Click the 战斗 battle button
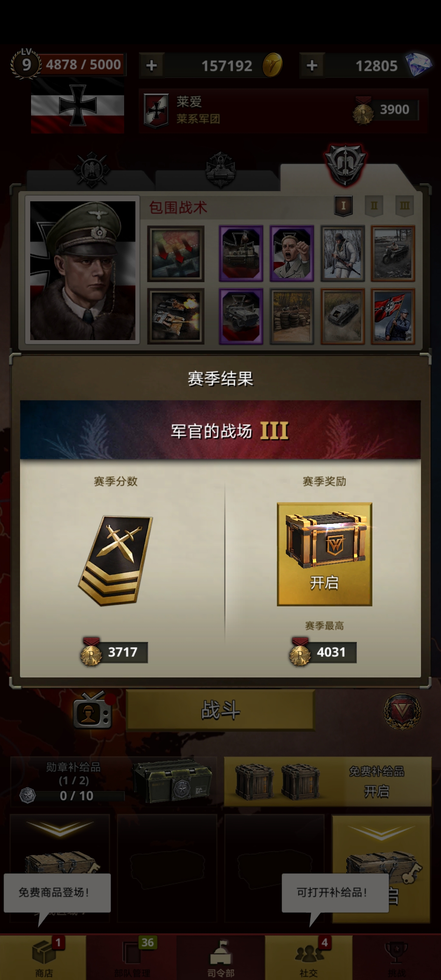Viewport: 441px width, 980px height. [x=220, y=710]
